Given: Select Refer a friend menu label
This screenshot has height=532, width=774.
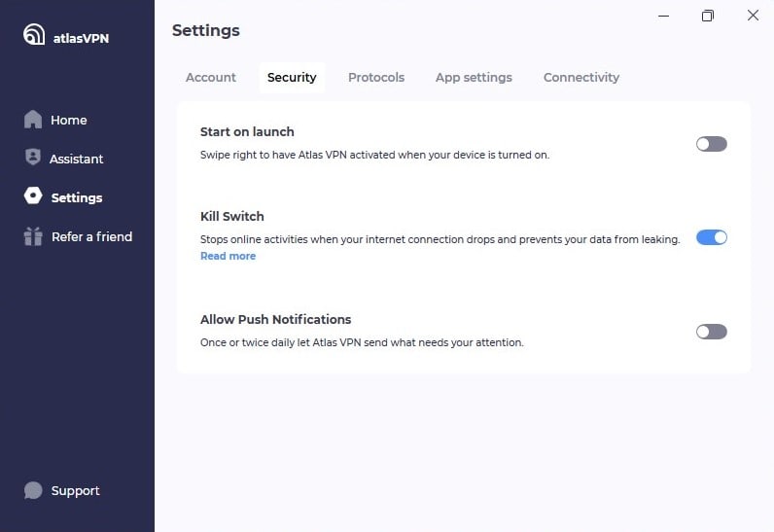Looking at the screenshot, I should pyautogui.click(x=91, y=236).
